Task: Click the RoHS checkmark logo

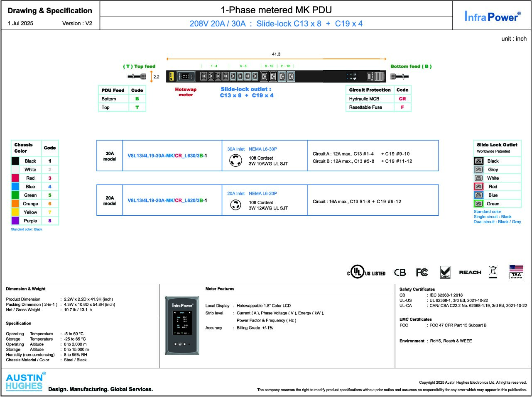Action: point(445,272)
